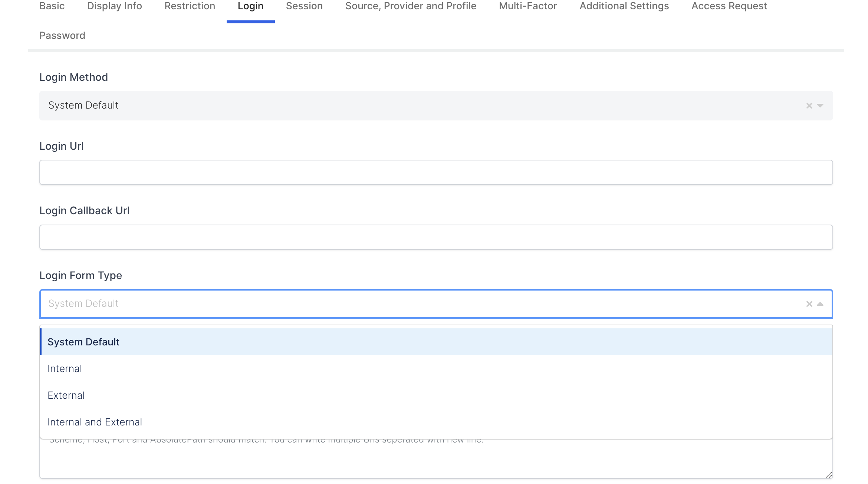Open the Access Request tab
The height and width of the screenshot is (484, 868).
tap(729, 6)
